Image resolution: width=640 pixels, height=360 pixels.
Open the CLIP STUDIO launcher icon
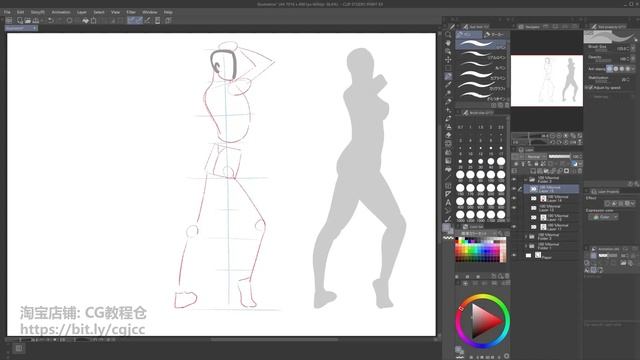[x=9, y=20]
